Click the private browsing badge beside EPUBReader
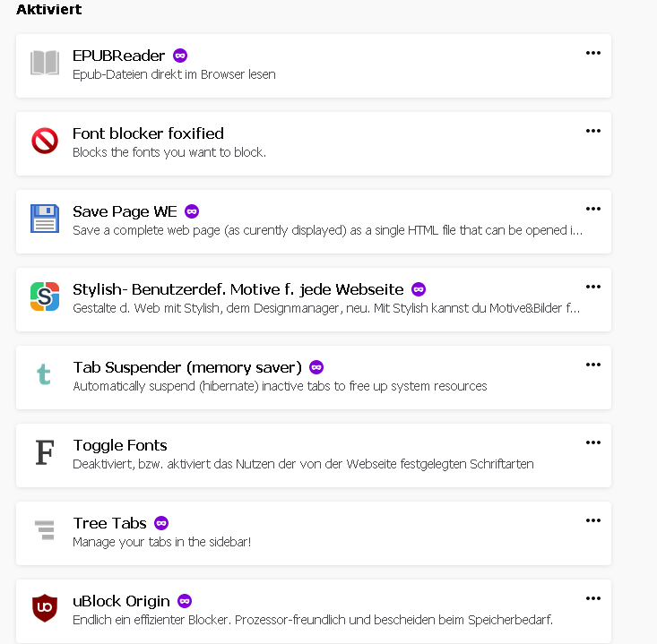 [x=180, y=56]
